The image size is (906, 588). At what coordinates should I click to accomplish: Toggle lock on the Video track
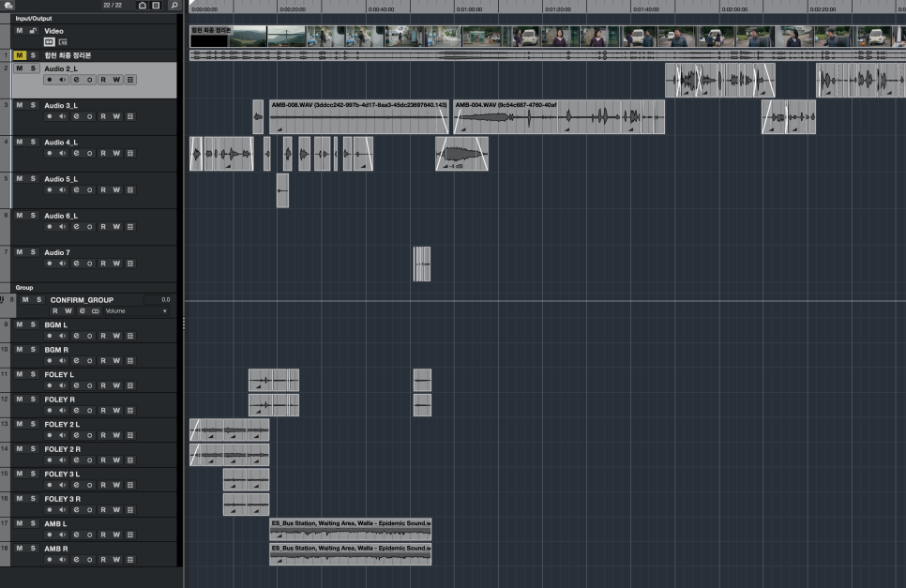coord(33,31)
